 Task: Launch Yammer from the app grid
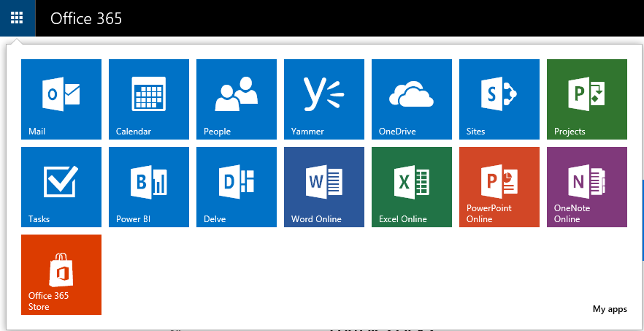tap(324, 99)
